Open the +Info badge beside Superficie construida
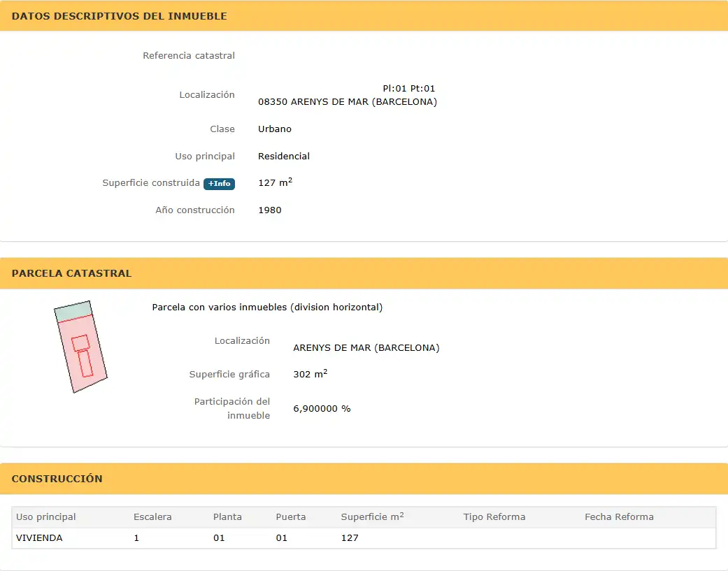 point(219,184)
